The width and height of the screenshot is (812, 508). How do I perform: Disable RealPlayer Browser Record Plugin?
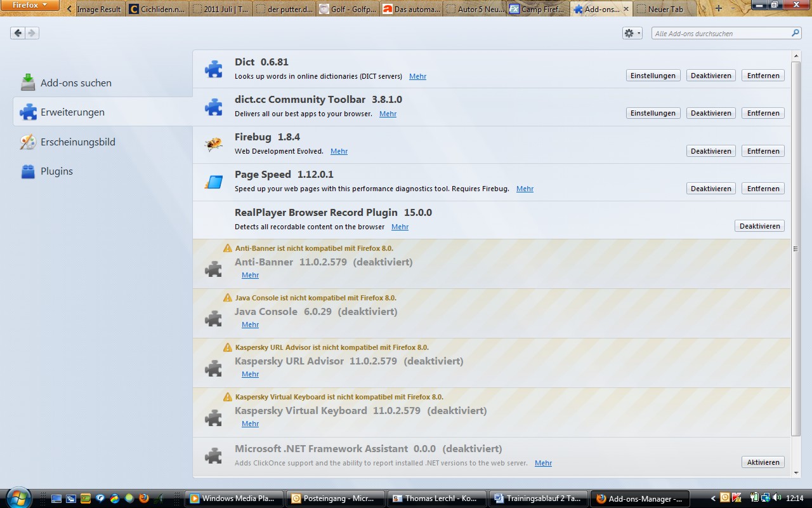[x=759, y=226]
